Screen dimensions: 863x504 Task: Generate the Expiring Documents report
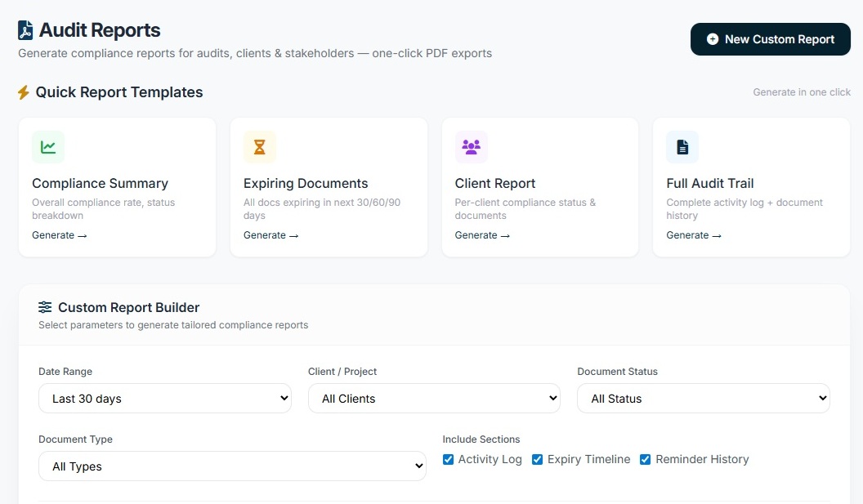point(271,235)
